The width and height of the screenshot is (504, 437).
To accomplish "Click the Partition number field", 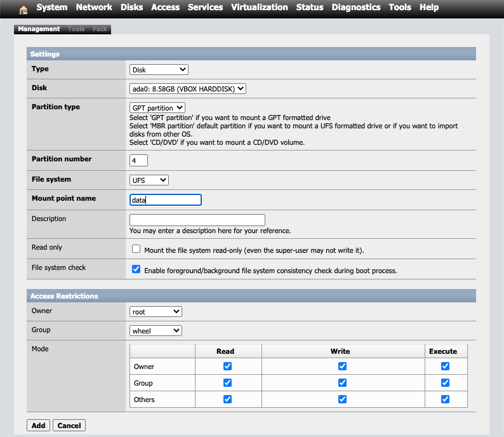I will click(x=138, y=161).
